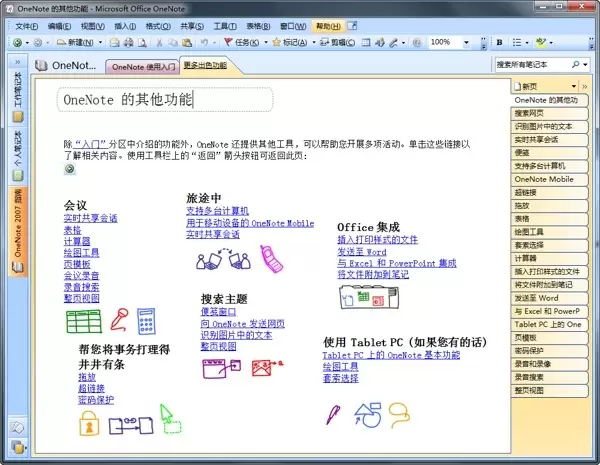Open search scope dropdown arrow

tap(585, 65)
